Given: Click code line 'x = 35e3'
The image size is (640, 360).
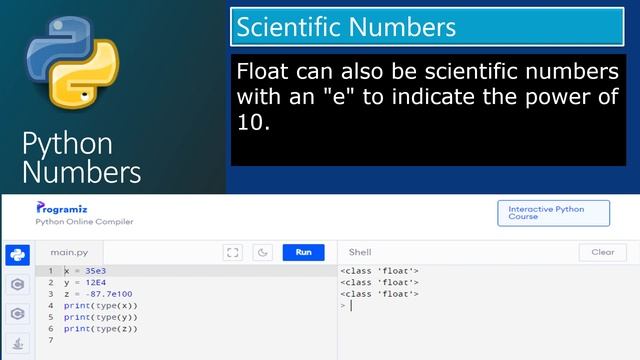Looking at the screenshot, I should coord(85,271).
